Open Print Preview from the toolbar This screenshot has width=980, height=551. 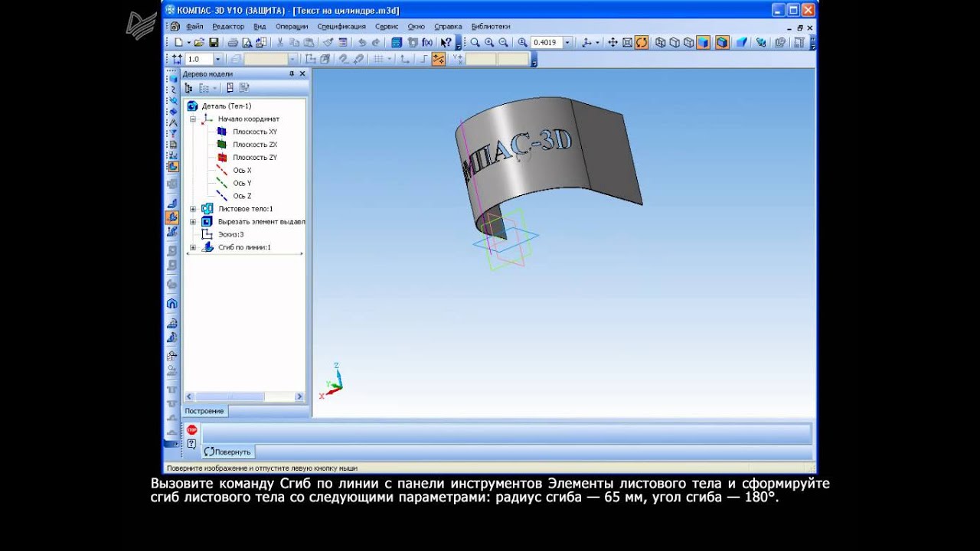coord(249,43)
